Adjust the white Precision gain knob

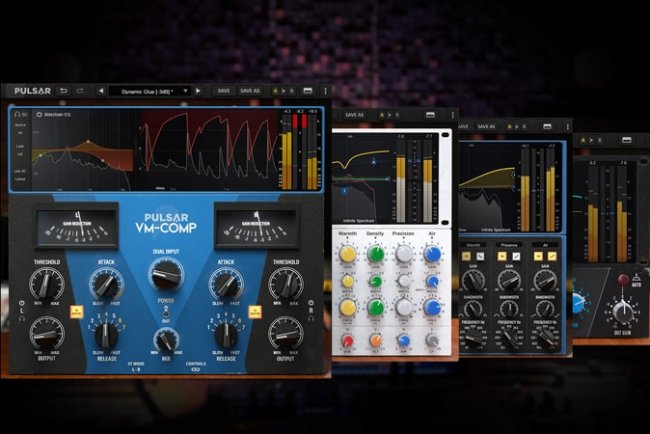403,254
